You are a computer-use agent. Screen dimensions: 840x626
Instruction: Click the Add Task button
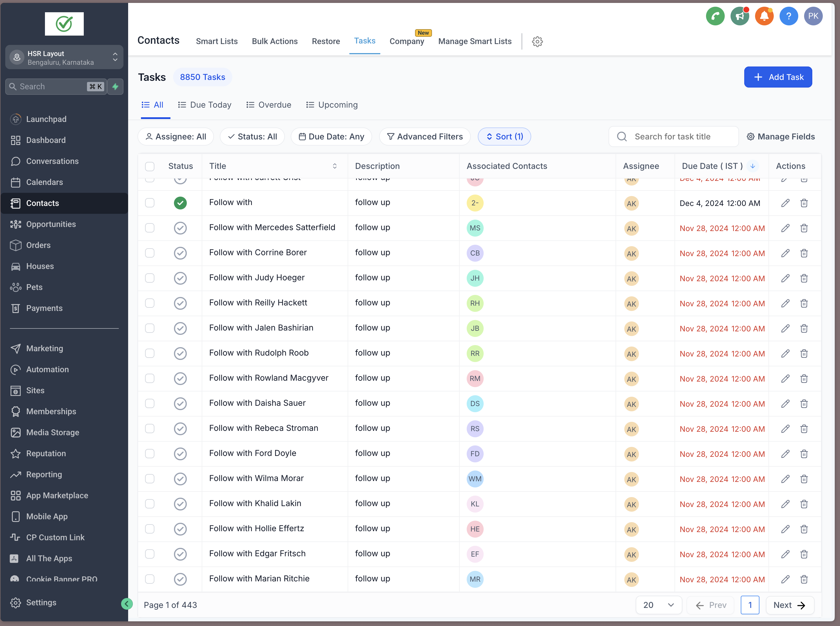coord(778,77)
